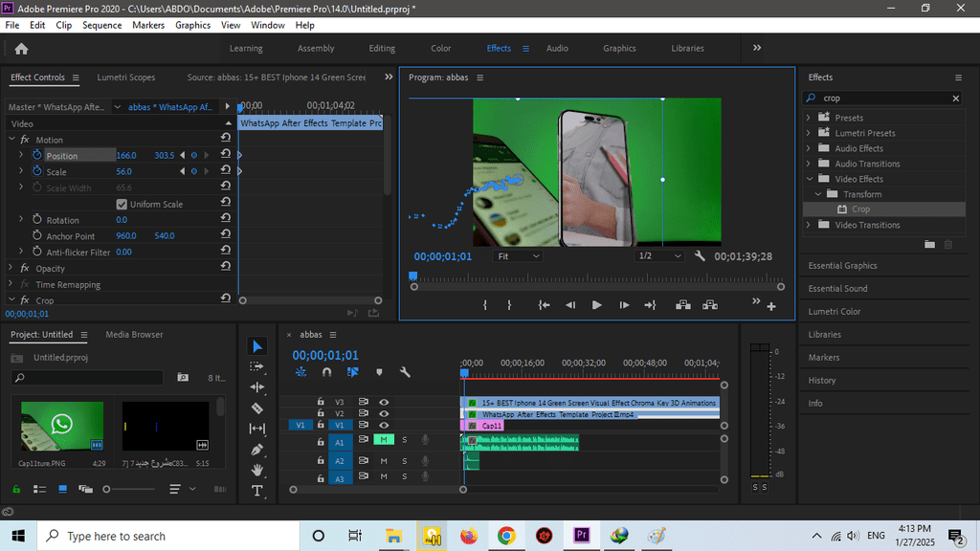Viewport: 980px width, 551px height.
Task: Switch to the Lumetri Scopes tab
Action: pos(125,77)
